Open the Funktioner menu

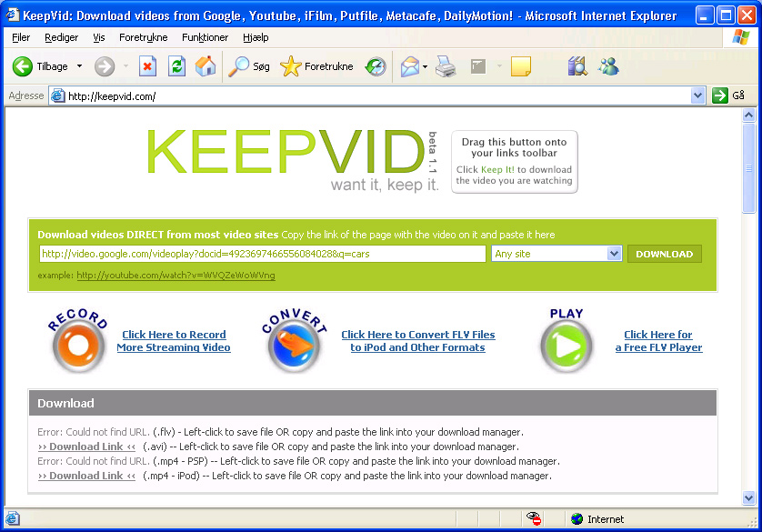(206, 37)
